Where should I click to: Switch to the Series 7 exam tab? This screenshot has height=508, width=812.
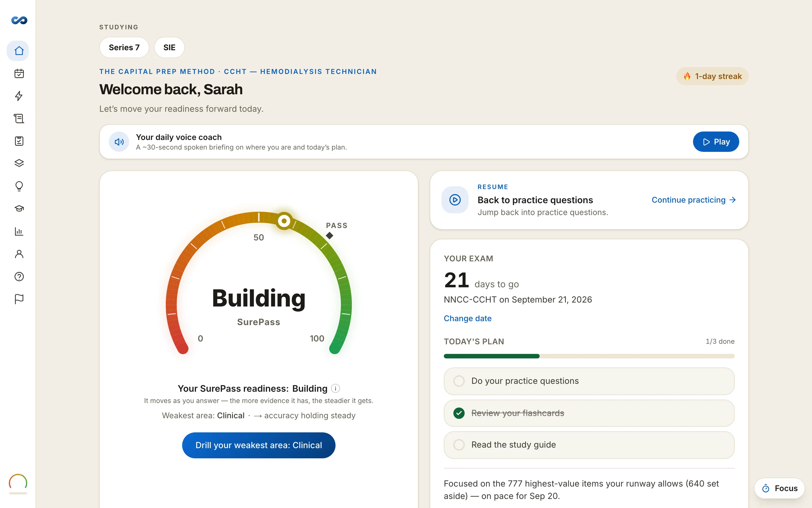click(x=124, y=47)
